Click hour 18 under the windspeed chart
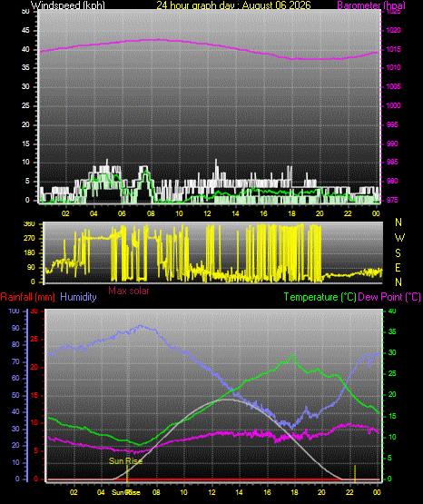The image size is (423, 504). click(291, 213)
